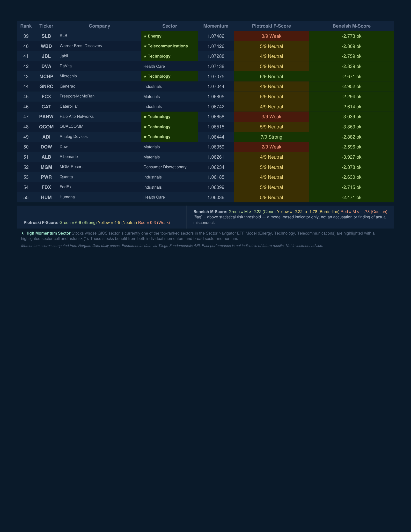
Task: Click the Warner Bros. Discovery company name
Action: (x=81, y=46)
